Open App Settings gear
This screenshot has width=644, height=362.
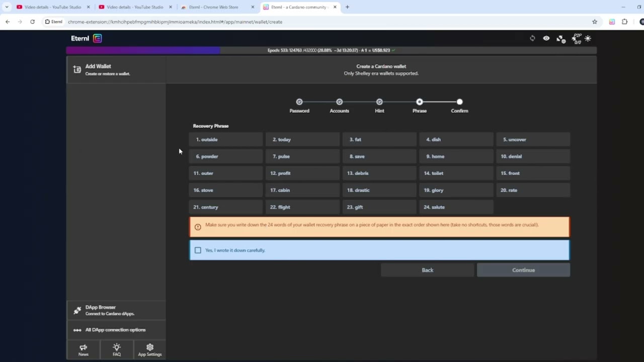pos(150,350)
